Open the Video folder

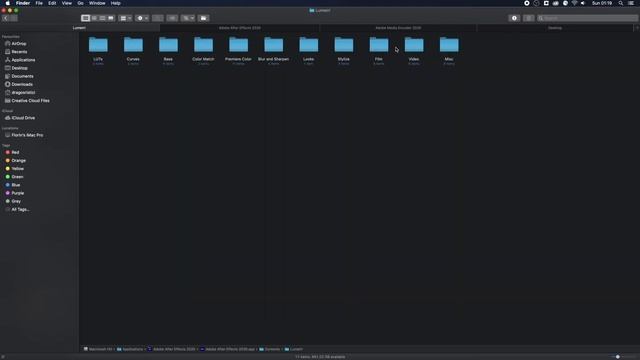pos(414,45)
